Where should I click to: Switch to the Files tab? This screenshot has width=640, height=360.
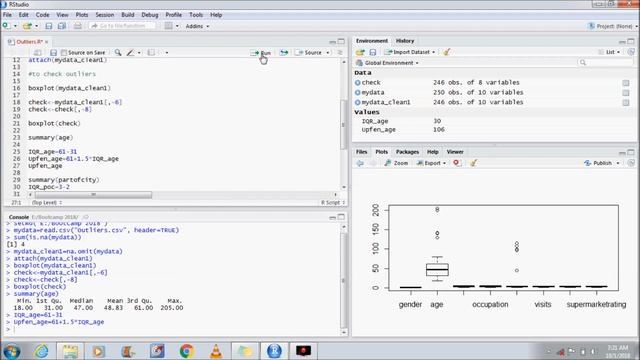(362, 152)
